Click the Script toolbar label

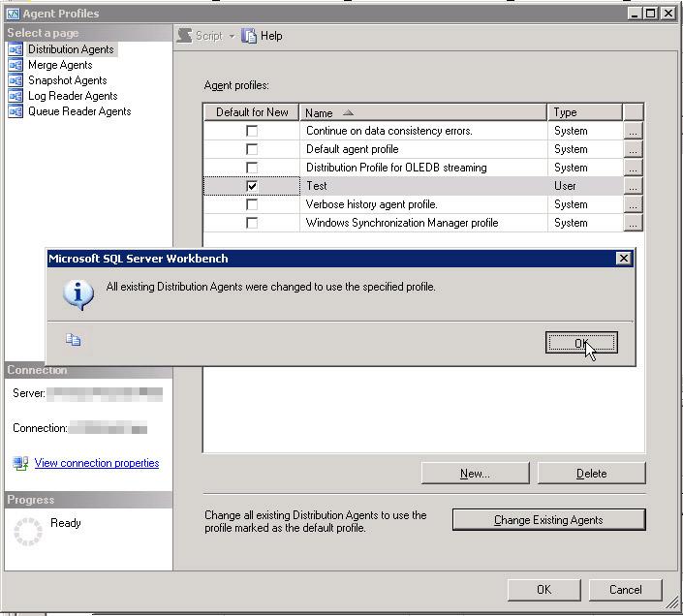(x=209, y=36)
